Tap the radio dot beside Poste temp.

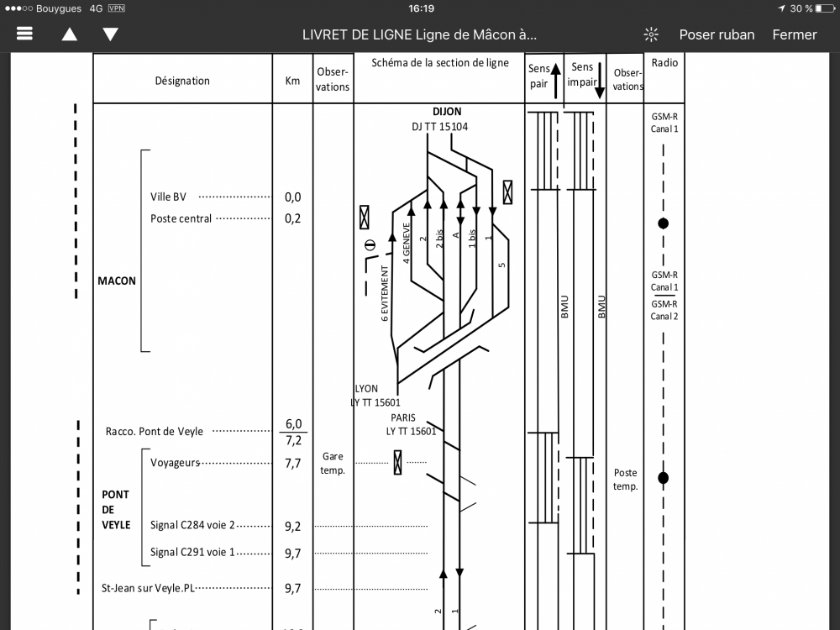[x=663, y=478]
